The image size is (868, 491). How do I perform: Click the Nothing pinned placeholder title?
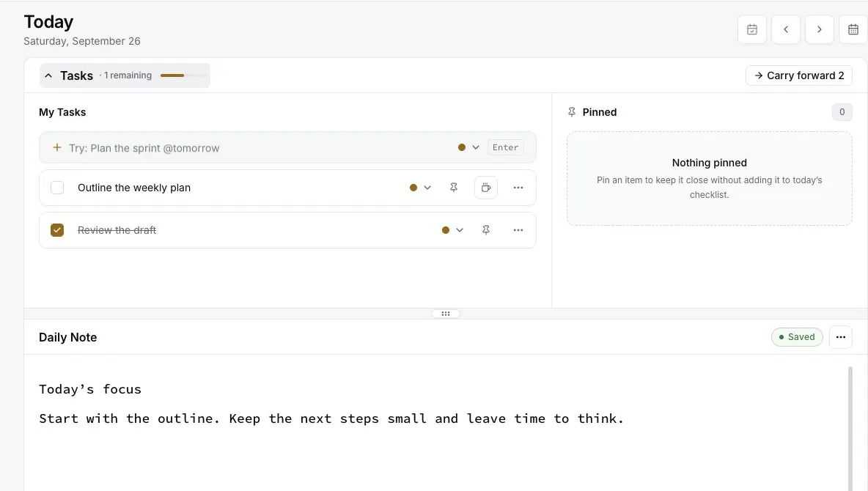click(709, 163)
